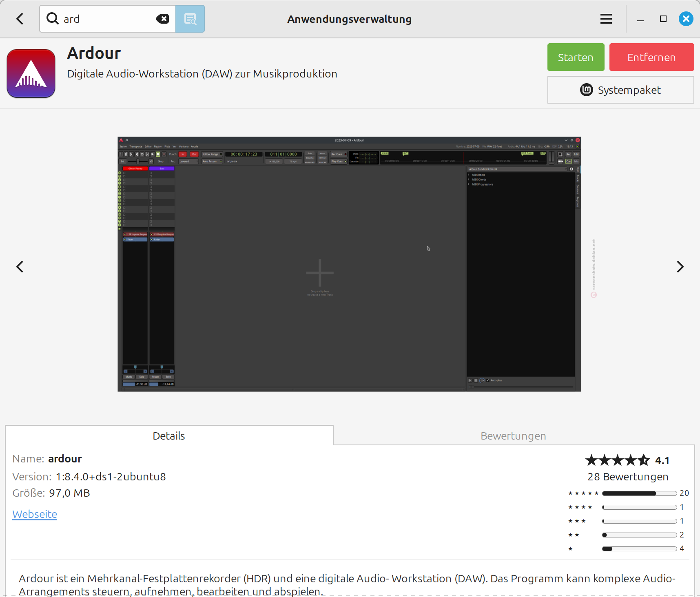This screenshot has width=700, height=597.
Task: Click the Ardour title heading
Action: (94, 53)
